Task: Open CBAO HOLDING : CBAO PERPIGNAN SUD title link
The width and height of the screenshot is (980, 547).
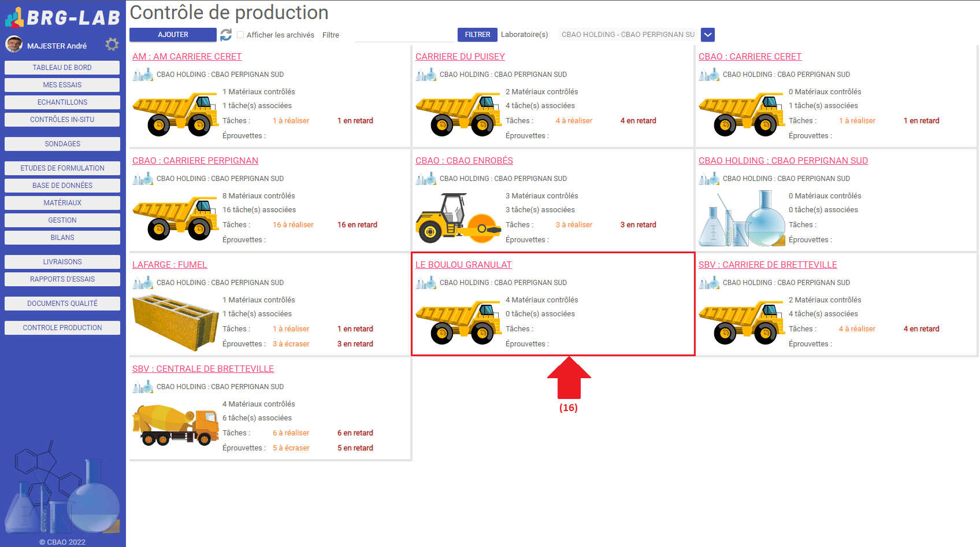Action: coord(783,161)
